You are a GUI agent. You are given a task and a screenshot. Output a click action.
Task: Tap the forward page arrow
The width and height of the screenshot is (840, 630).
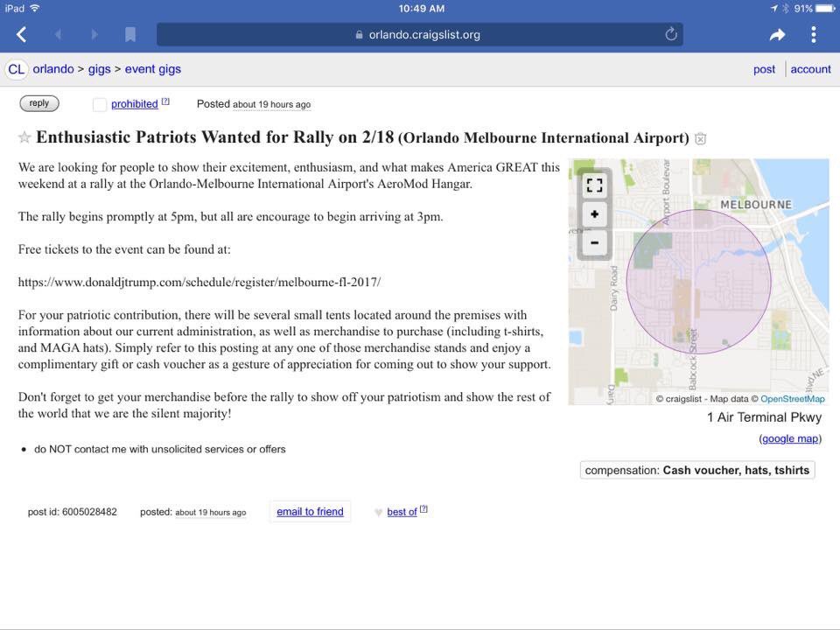(94, 35)
